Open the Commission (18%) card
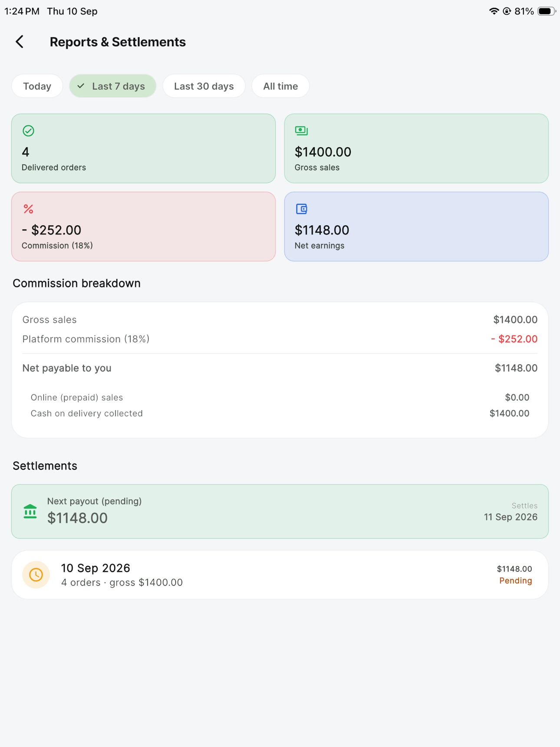Image resolution: width=560 pixels, height=747 pixels. click(144, 227)
